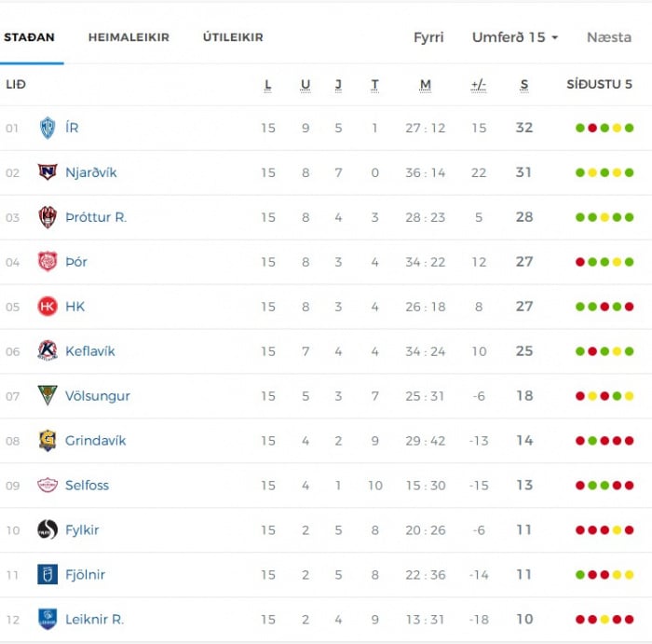This screenshot has width=652, height=644.
Task: Click the Njarðvík team logo
Action: point(48,172)
